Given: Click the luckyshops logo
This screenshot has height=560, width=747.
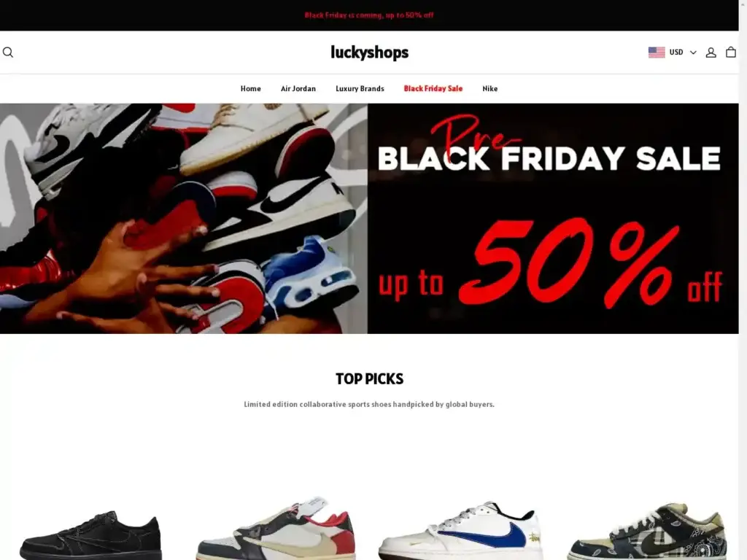Looking at the screenshot, I should point(370,52).
